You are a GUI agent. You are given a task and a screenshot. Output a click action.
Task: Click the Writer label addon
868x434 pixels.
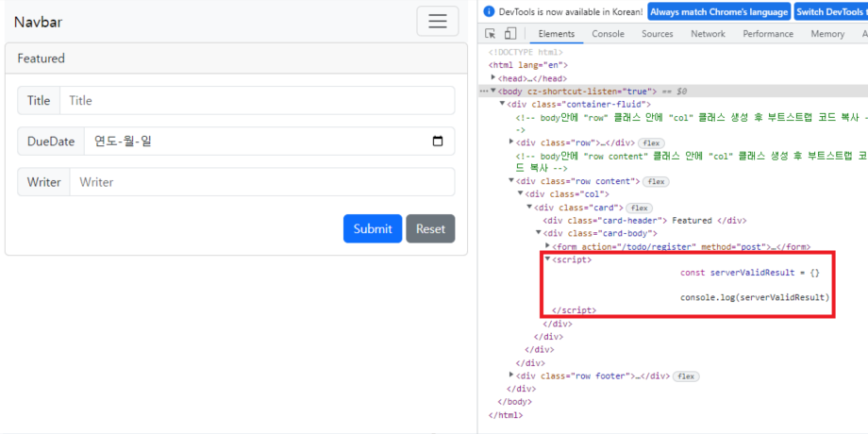[43, 182]
